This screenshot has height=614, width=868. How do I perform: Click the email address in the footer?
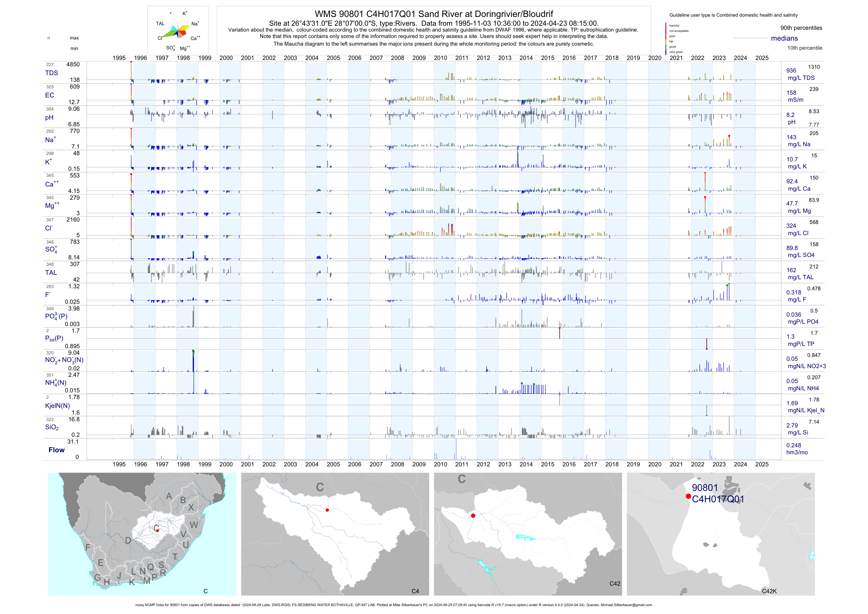(x=626, y=605)
